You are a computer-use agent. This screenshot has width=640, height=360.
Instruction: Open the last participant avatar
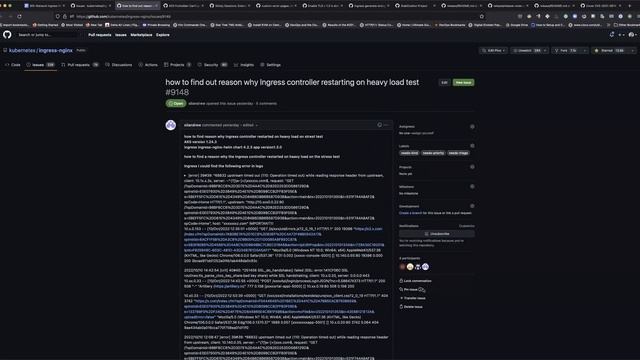425,267
